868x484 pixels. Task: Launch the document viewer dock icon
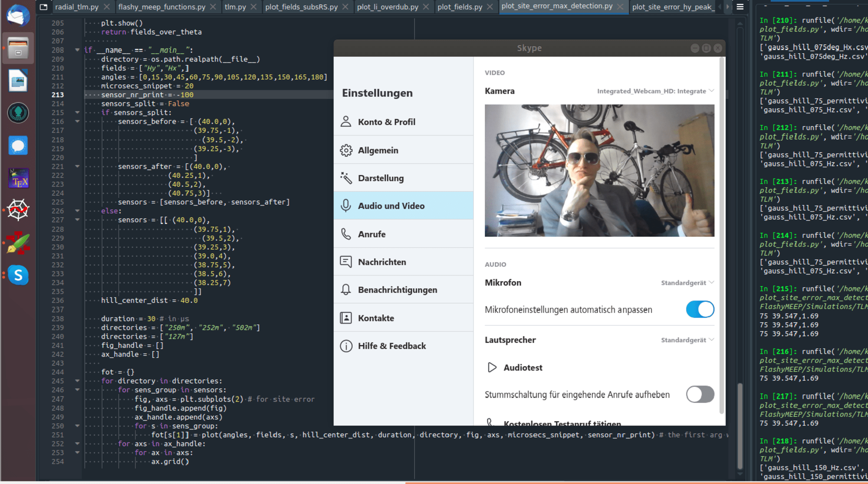18,81
